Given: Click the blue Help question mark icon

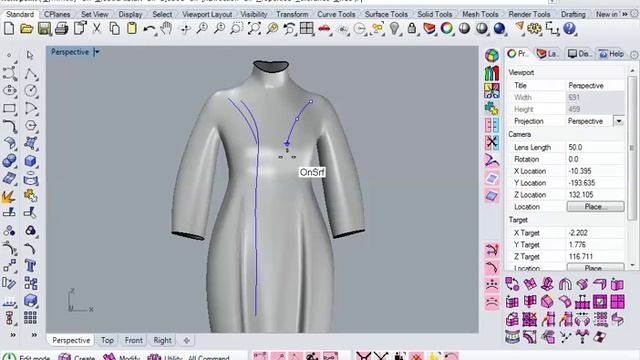Looking at the screenshot, I should point(569,29).
